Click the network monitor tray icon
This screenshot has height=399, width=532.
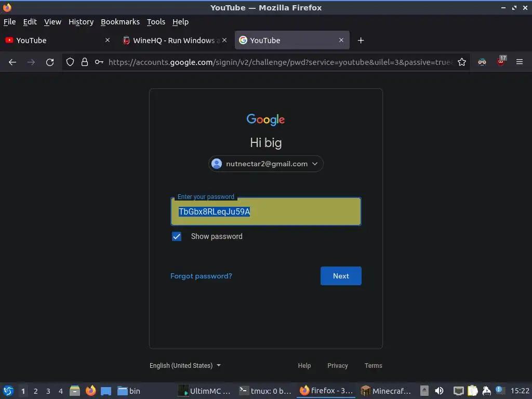click(x=458, y=391)
